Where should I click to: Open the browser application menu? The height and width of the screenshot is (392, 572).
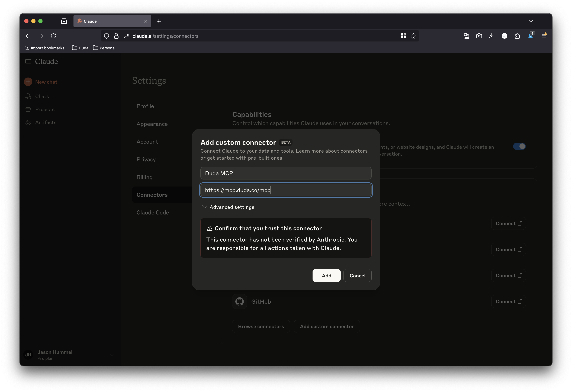(544, 36)
